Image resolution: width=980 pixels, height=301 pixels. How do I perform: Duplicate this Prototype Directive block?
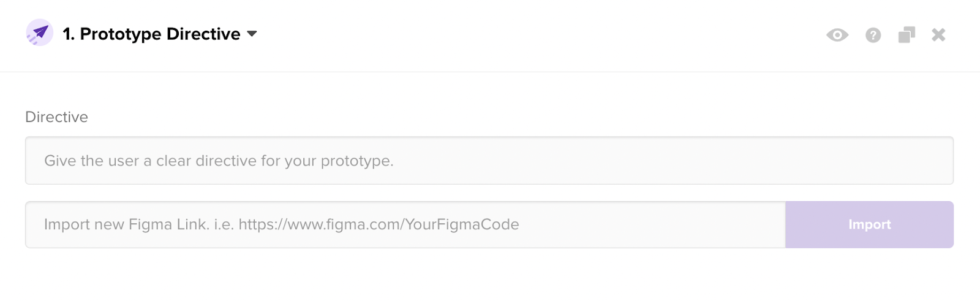(x=907, y=35)
